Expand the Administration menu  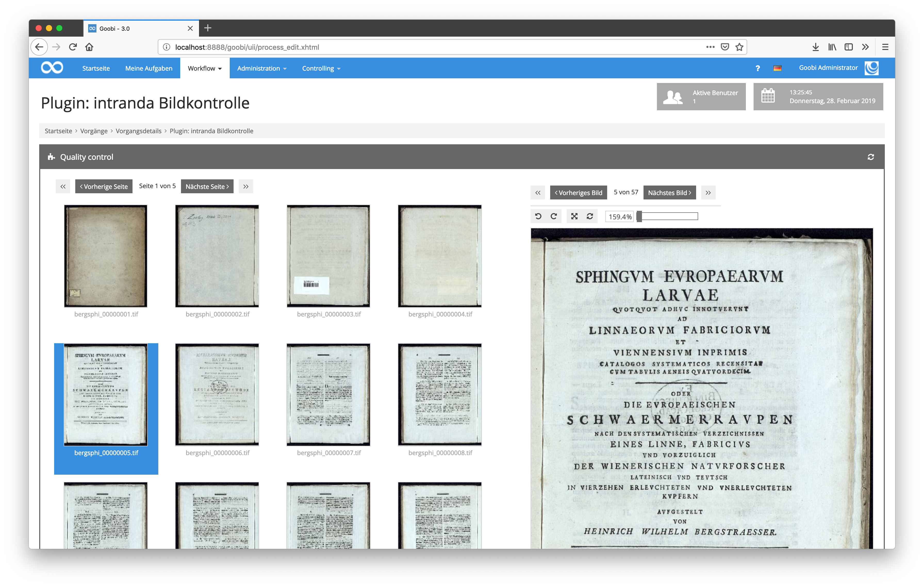[x=262, y=68]
